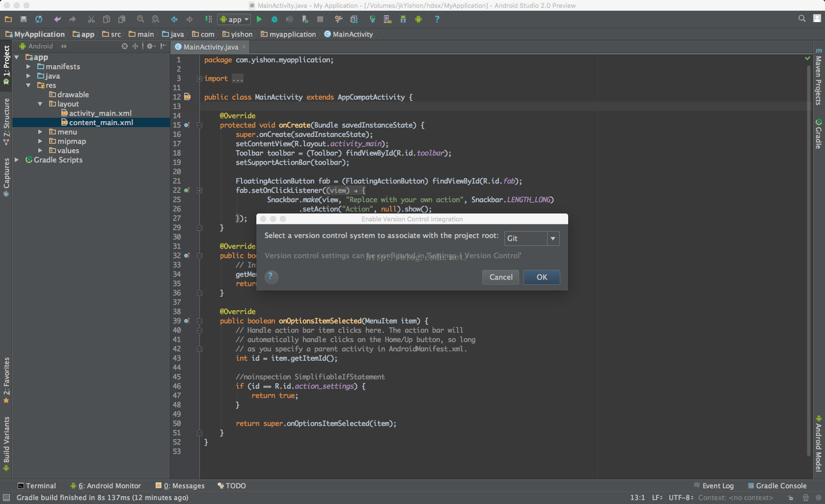Click OK in the version control dialog

[542, 277]
